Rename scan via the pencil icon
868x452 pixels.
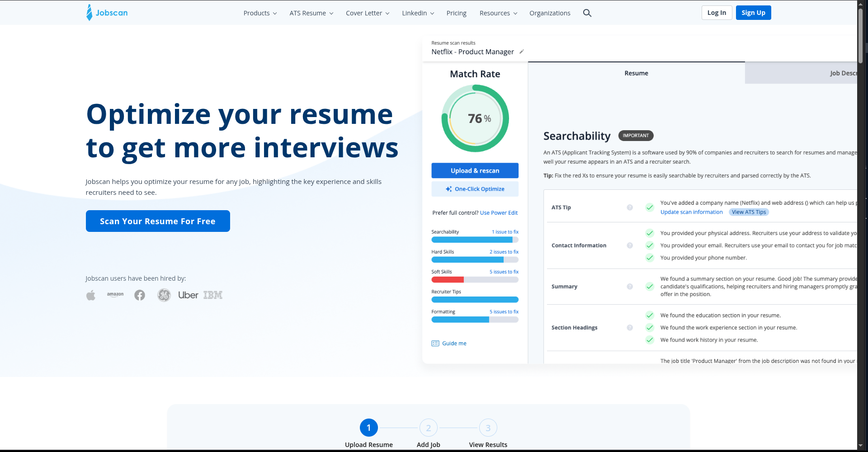pyautogui.click(x=522, y=52)
